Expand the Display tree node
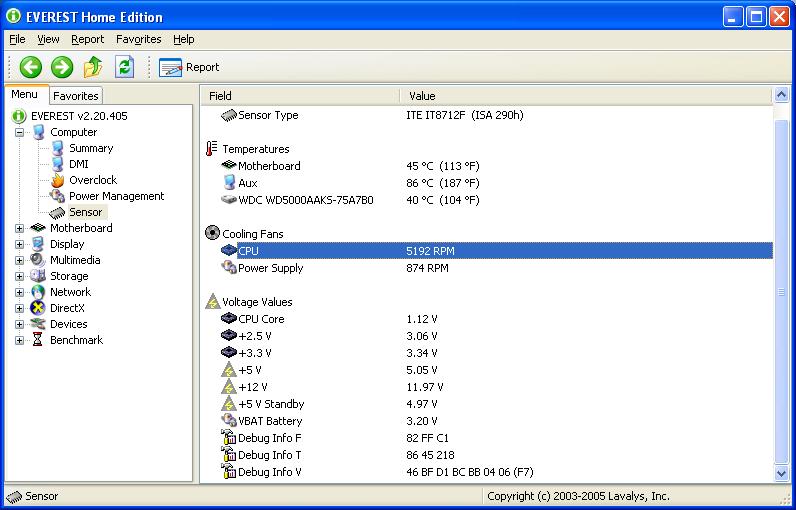This screenshot has height=510, width=796. click(19, 245)
